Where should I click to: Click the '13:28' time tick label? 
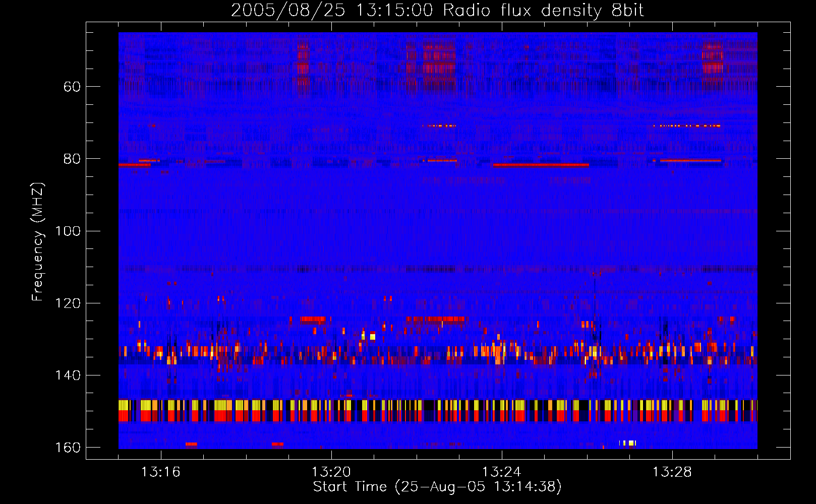[x=672, y=472]
